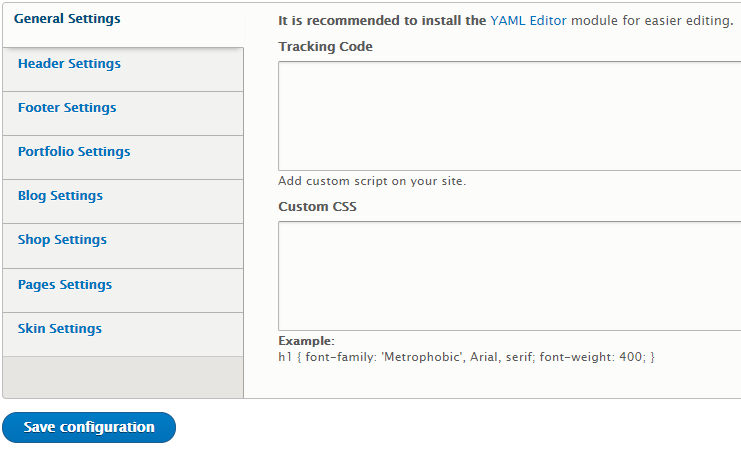Click the Tracking Code field label
This screenshot has height=461, width=741.
pyautogui.click(x=326, y=47)
